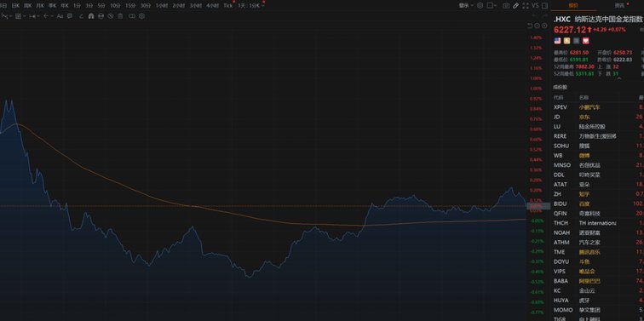Click the yellow badge icon under price
Screen dimensions: 644x321
[x=566, y=41]
